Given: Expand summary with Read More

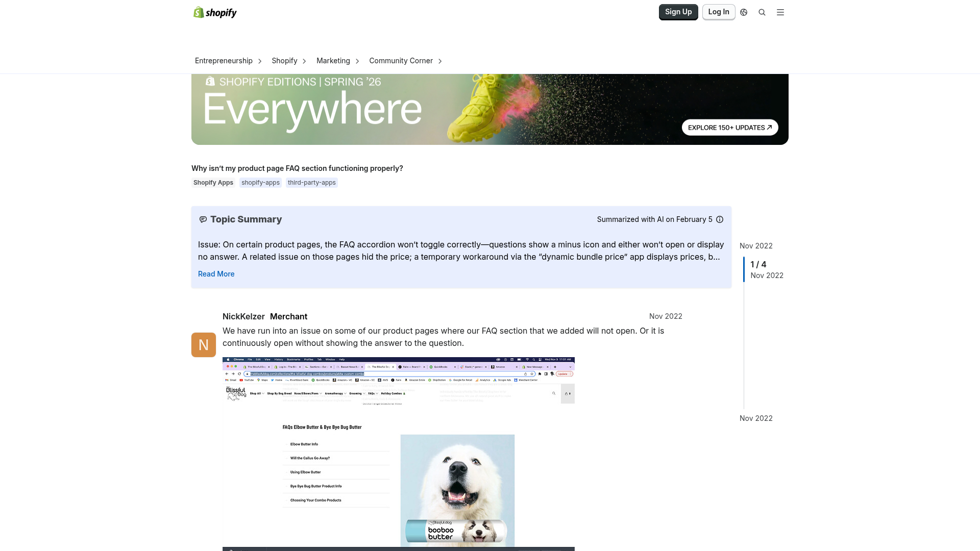Looking at the screenshot, I should [216, 274].
